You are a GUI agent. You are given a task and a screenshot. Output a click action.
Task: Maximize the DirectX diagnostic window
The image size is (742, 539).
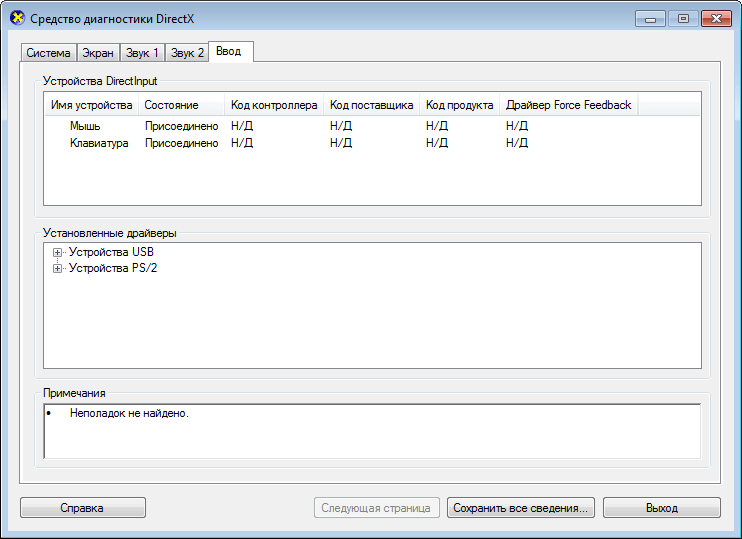pos(683,19)
